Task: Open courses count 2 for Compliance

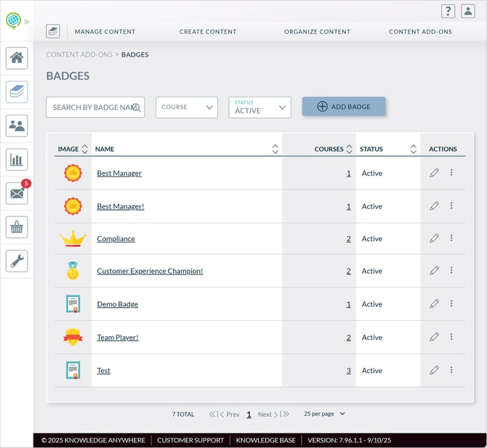Action: 348,239
